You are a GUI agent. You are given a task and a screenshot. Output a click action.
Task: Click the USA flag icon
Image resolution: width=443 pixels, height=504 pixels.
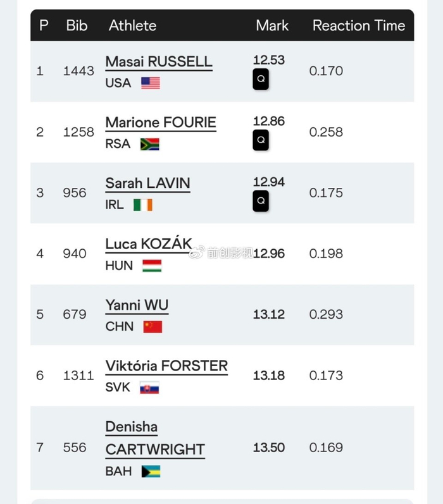pos(151,83)
